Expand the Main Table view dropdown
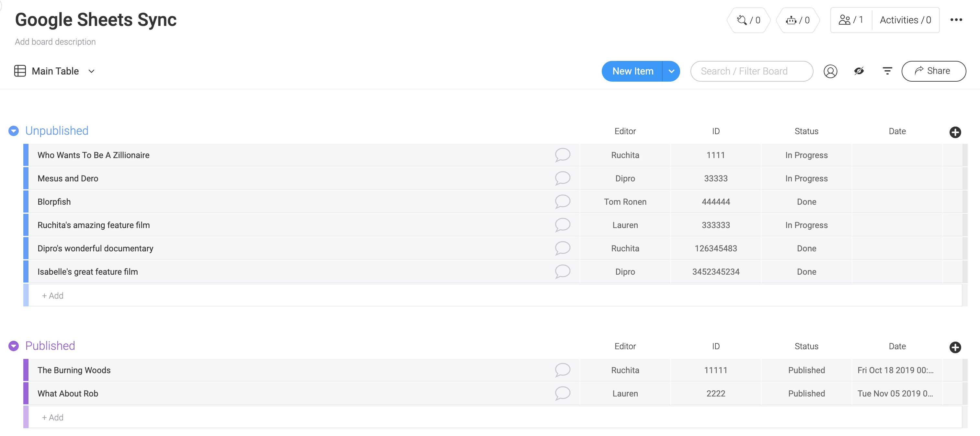 [91, 71]
